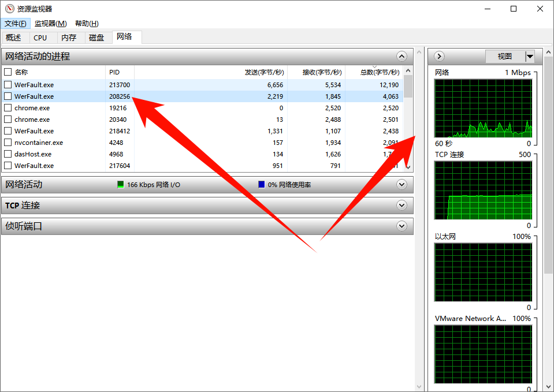Viewport: 554px width, 392px height.
Task: Tick the checkbox for dasHost.exe
Action: (8, 154)
